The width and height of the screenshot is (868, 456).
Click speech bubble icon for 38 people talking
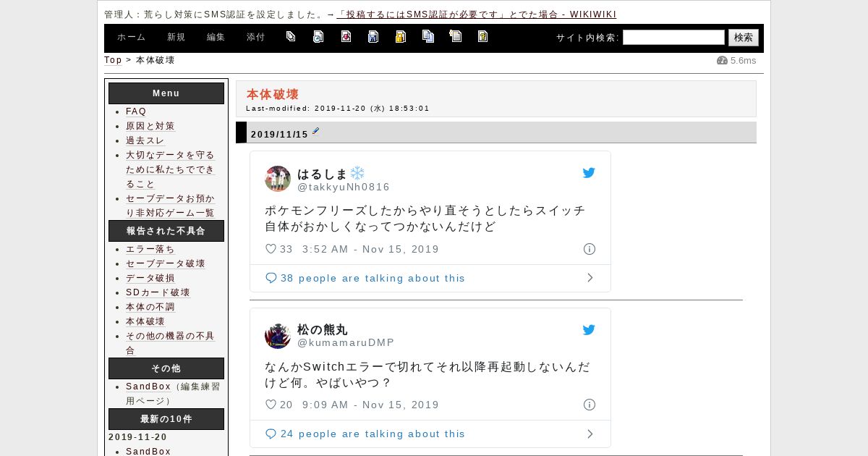pyautogui.click(x=271, y=278)
